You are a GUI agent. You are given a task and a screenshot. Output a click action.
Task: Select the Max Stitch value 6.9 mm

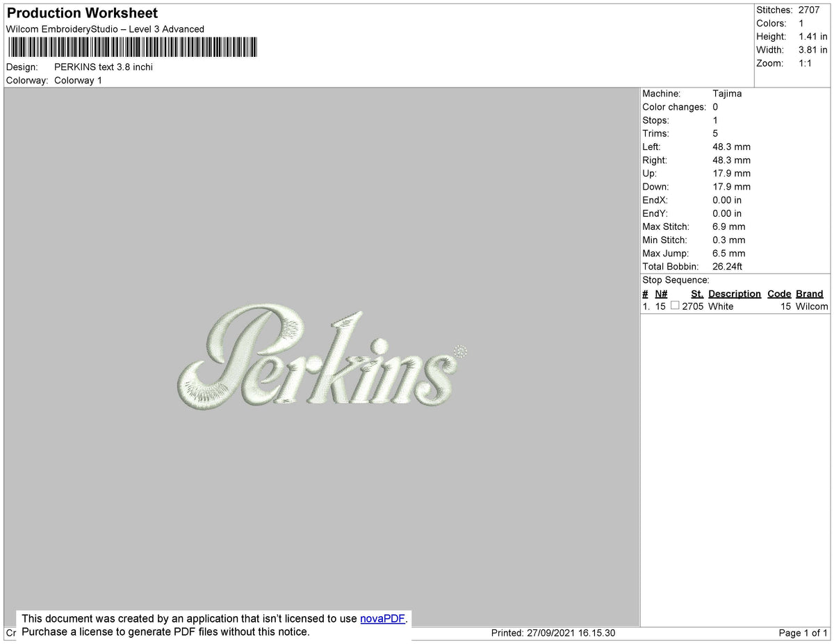(728, 226)
